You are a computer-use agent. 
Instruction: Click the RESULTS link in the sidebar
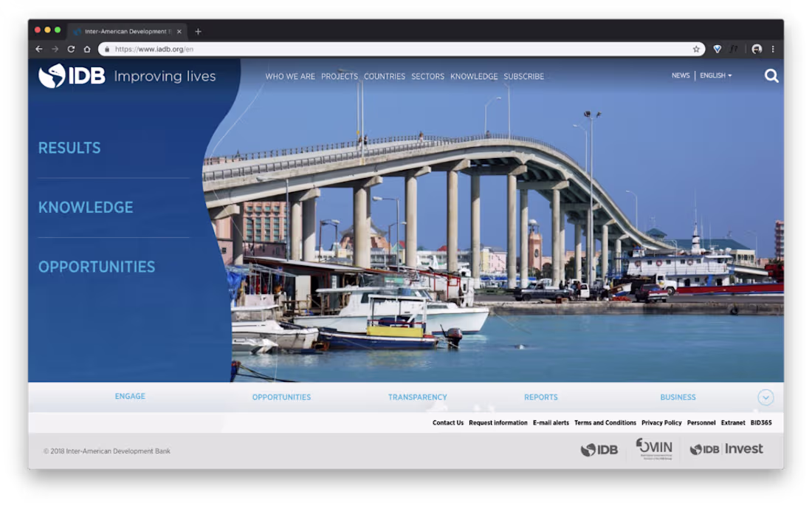coord(69,148)
